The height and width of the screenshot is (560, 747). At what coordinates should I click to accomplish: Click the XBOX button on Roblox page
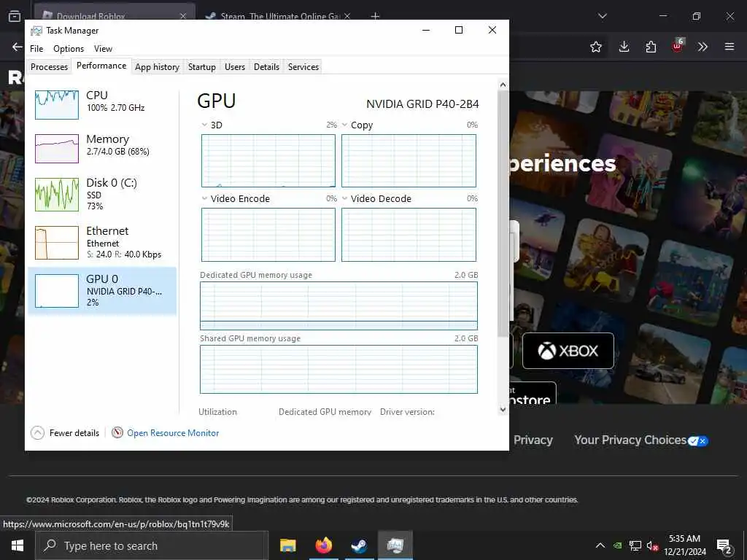(568, 351)
